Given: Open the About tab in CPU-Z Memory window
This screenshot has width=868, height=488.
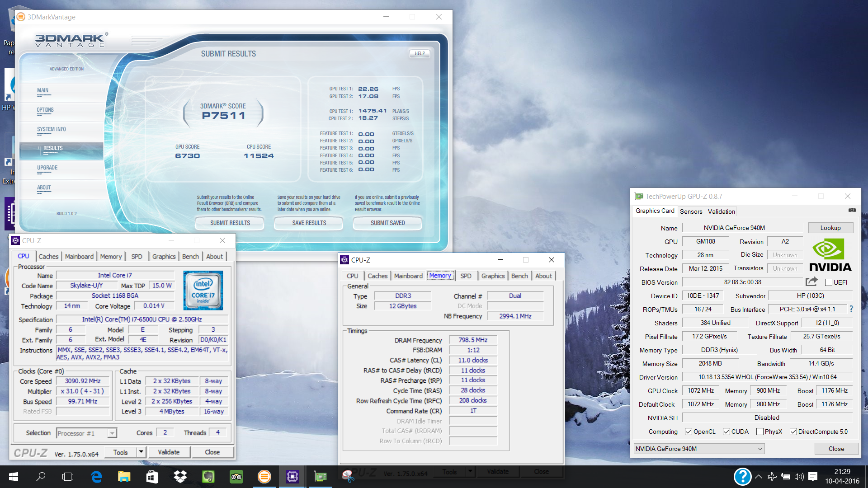Looking at the screenshot, I should (x=543, y=276).
